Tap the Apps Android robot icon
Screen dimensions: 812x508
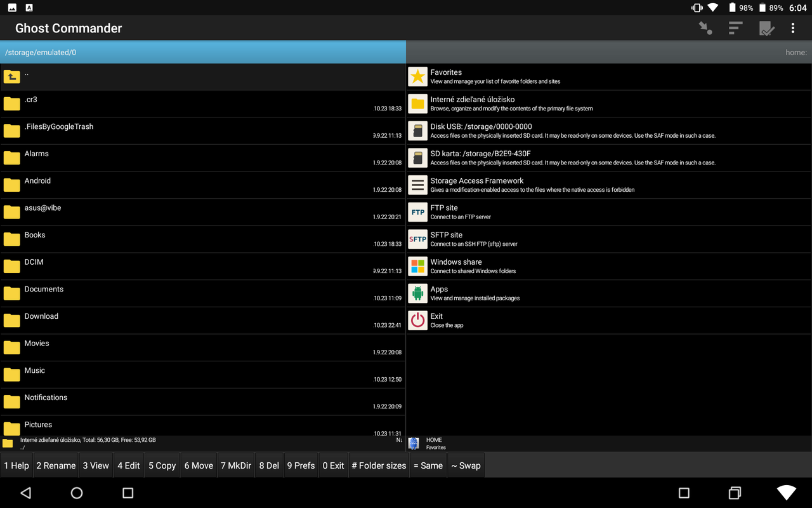417,293
